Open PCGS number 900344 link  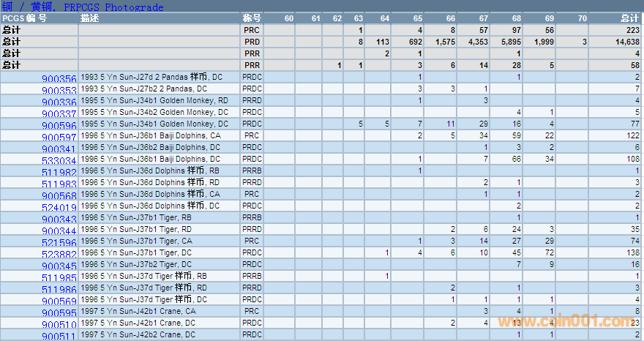point(59,231)
